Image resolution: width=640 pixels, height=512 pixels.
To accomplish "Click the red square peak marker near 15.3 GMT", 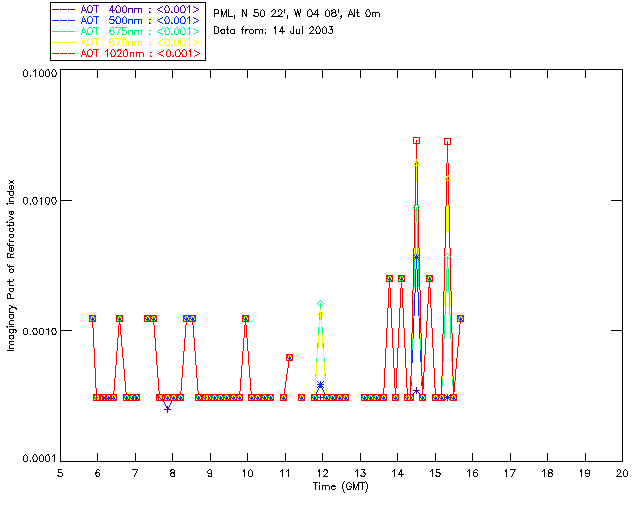I will click(447, 142).
